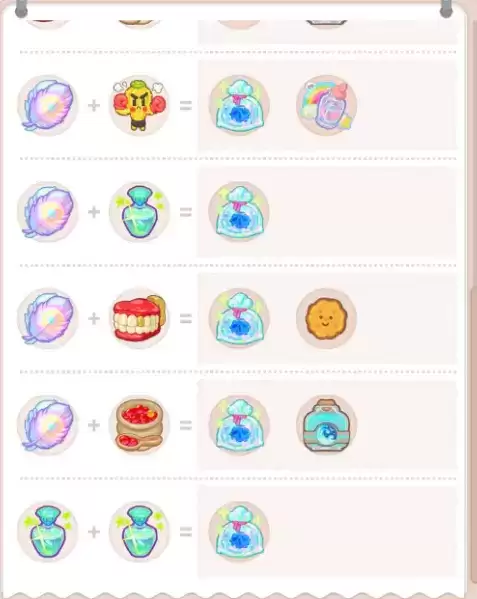This screenshot has height=599, width=477.
Task: Select the feather icon next to teeth
Action: point(48,318)
